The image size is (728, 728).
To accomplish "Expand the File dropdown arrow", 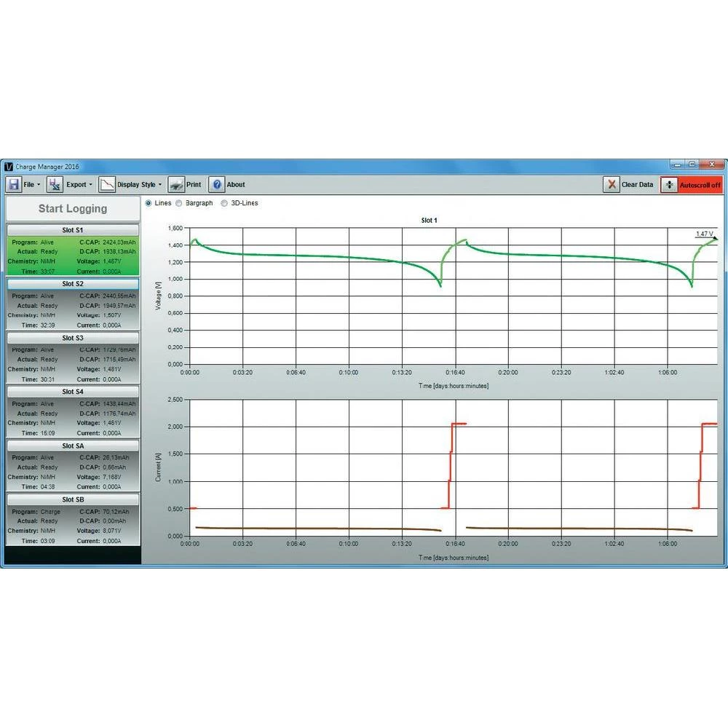I will pyautogui.click(x=39, y=185).
